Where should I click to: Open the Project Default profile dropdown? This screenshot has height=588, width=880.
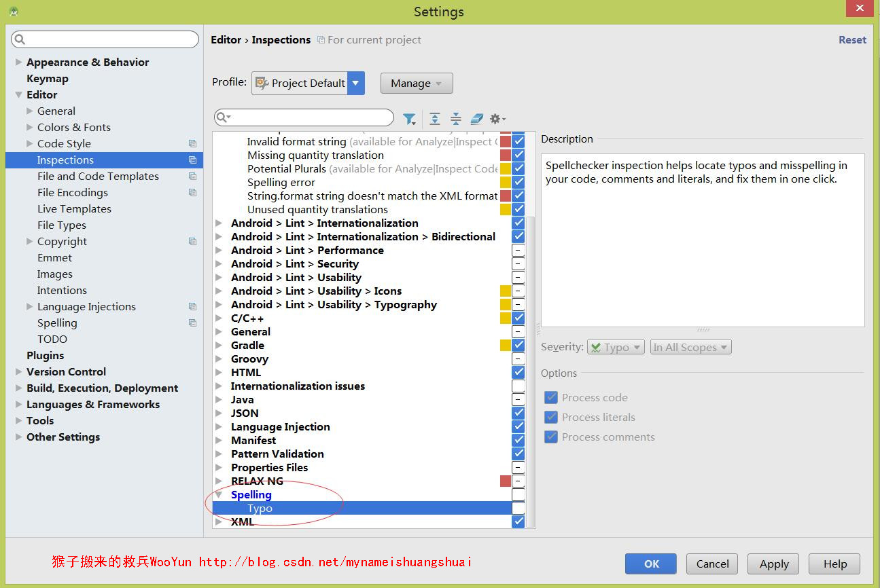(x=308, y=83)
